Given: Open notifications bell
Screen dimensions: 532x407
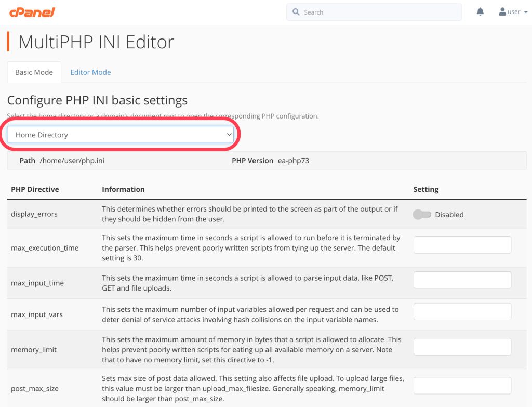Looking at the screenshot, I should tap(480, 12).
